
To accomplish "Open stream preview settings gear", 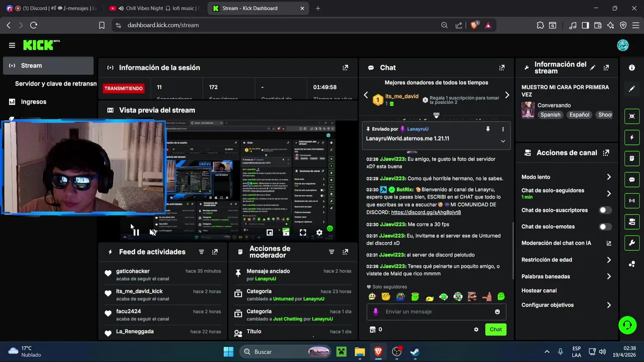I will 319,233.
